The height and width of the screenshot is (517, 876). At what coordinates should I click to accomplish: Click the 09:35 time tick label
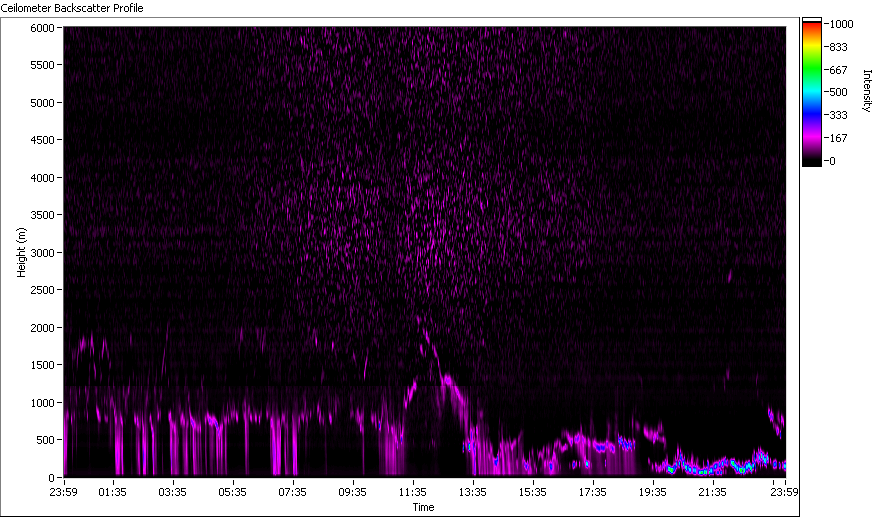pyautogui.click(x=353, y=492)
